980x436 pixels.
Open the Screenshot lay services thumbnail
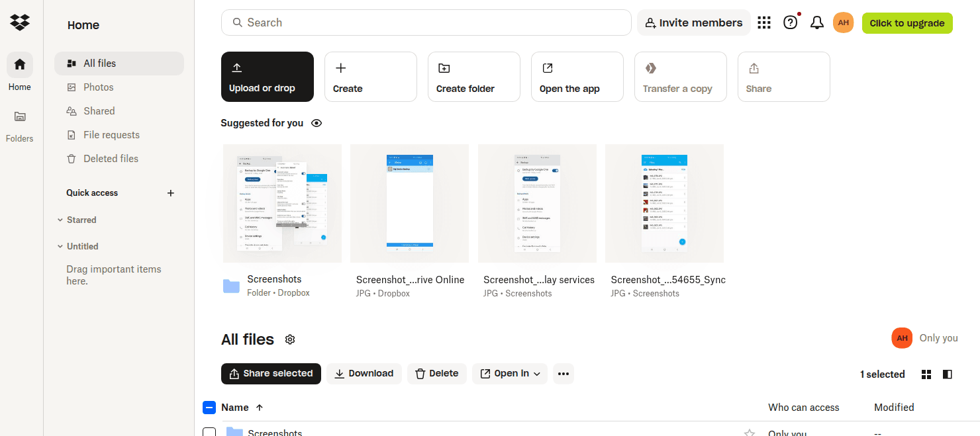click(x=537, y=204)
